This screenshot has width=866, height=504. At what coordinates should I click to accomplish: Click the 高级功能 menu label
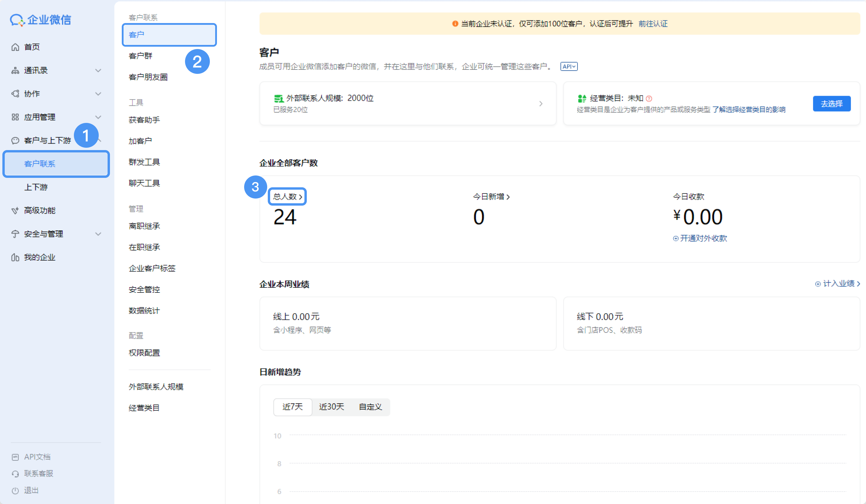[x=40, y=211]
